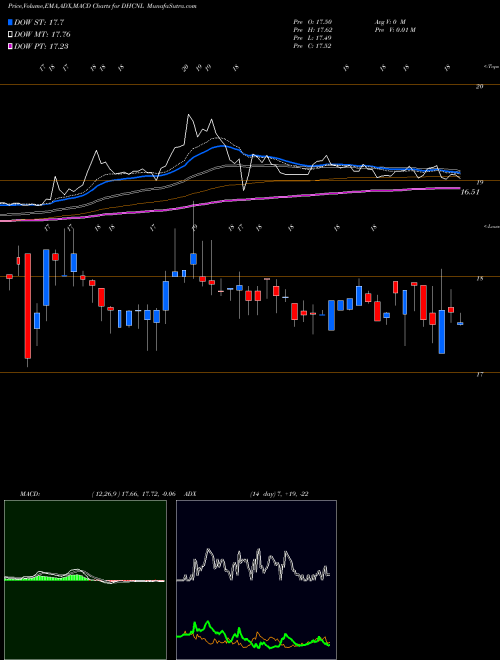The height and width of the screenshot is (660, 500).
Task: Click the 17 price axis label
Action: (x=480, y=374)
